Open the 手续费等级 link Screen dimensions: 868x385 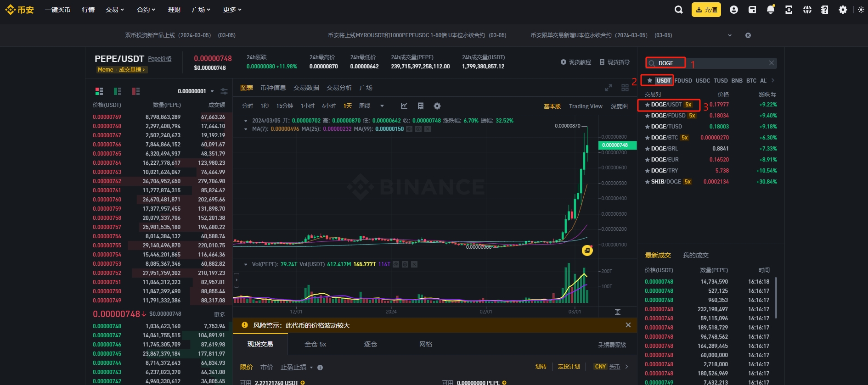pyautogui.click(x=612, y=345)
